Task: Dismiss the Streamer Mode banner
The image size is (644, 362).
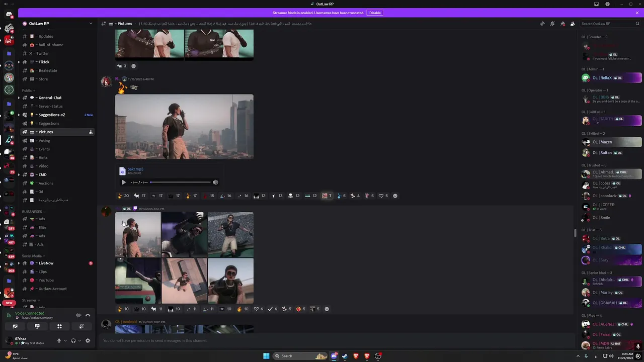Action: pos(637,13)
